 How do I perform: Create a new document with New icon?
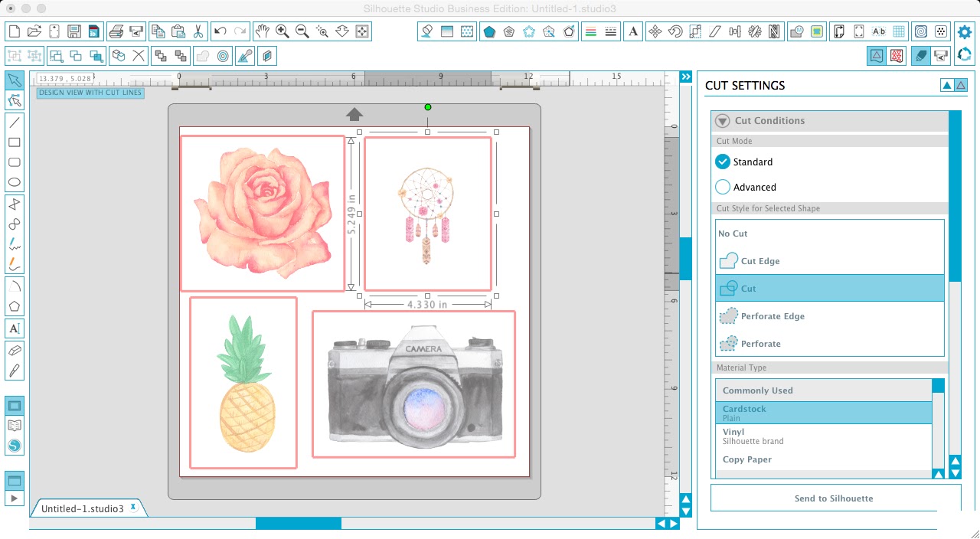click(x=14, y=31)
